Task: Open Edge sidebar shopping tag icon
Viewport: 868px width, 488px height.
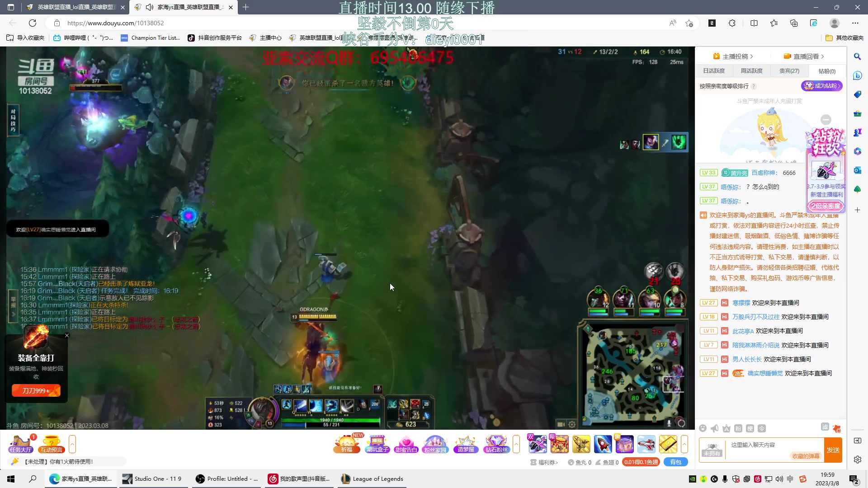Action: 857,94
